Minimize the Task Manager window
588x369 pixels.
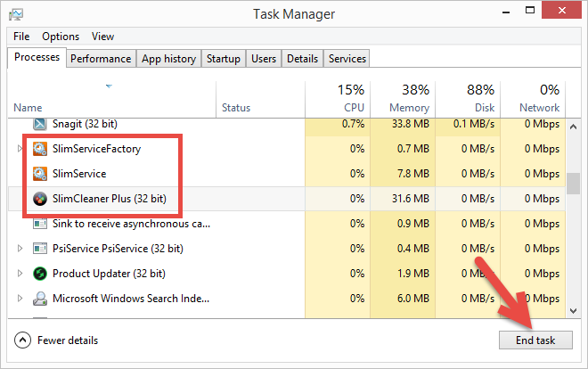[x=506, y=12]
